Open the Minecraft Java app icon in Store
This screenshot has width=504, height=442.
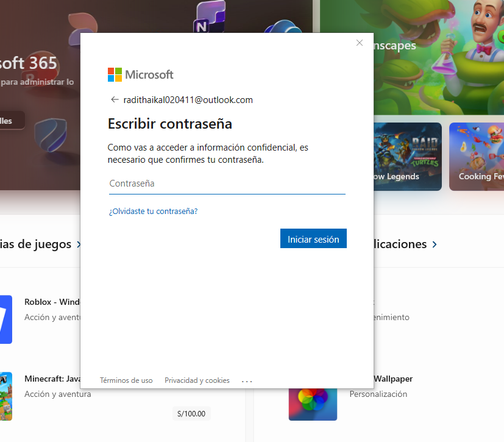(5, 396)
